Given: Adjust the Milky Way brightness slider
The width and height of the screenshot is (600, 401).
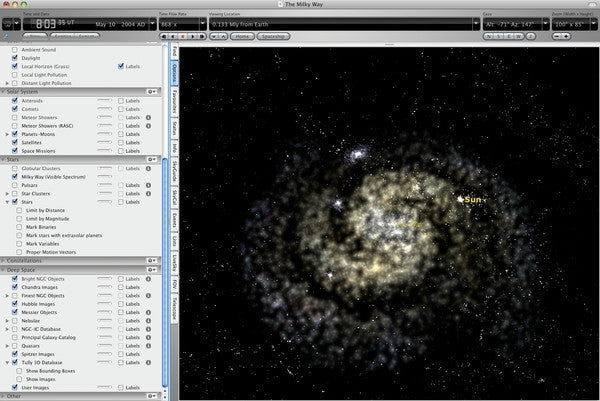Looking at the screenshot, I should [x=104, y=176].
